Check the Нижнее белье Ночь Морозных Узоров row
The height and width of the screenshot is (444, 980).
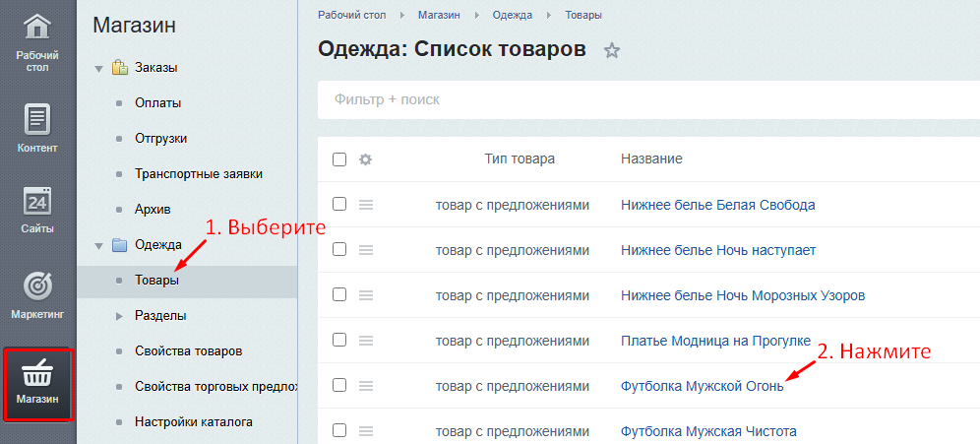(339, 295)
